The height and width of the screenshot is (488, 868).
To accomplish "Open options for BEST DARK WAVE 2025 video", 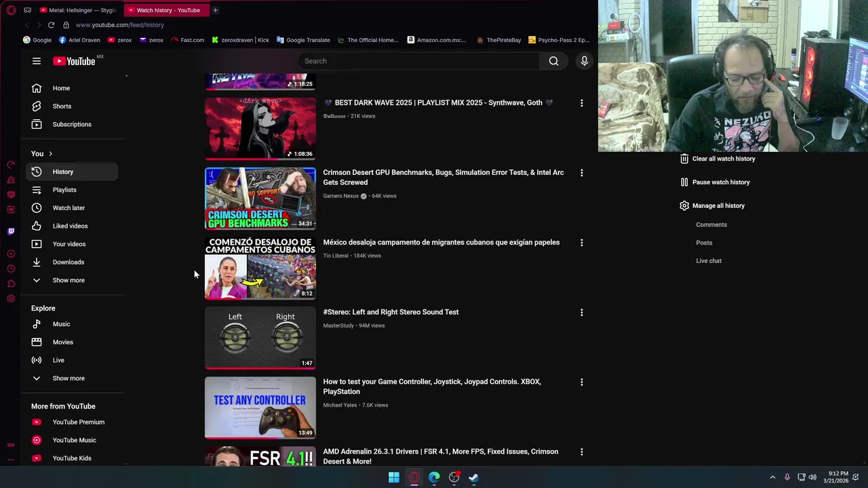I will pyautogui.click(x=581, y=103).
